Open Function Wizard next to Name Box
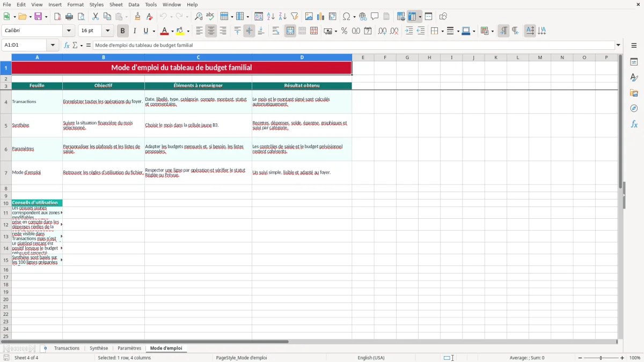The image size is (644, 362). click(67, 45)
